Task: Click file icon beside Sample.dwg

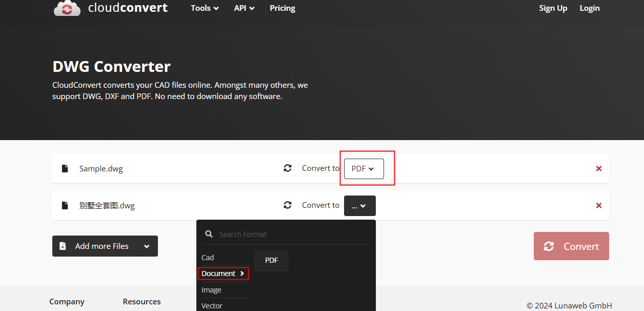Action: [x=65, y=168]
